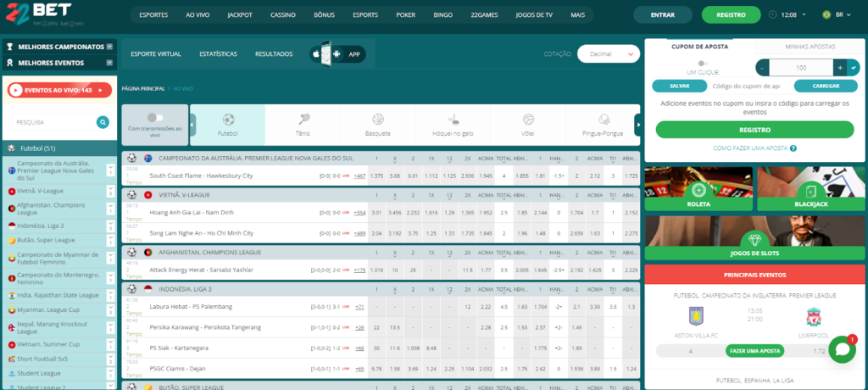Viewport: 868px width, 390px height.
Task: Collapse the Melhores Campeonatos section
Action: coord(109,47)
